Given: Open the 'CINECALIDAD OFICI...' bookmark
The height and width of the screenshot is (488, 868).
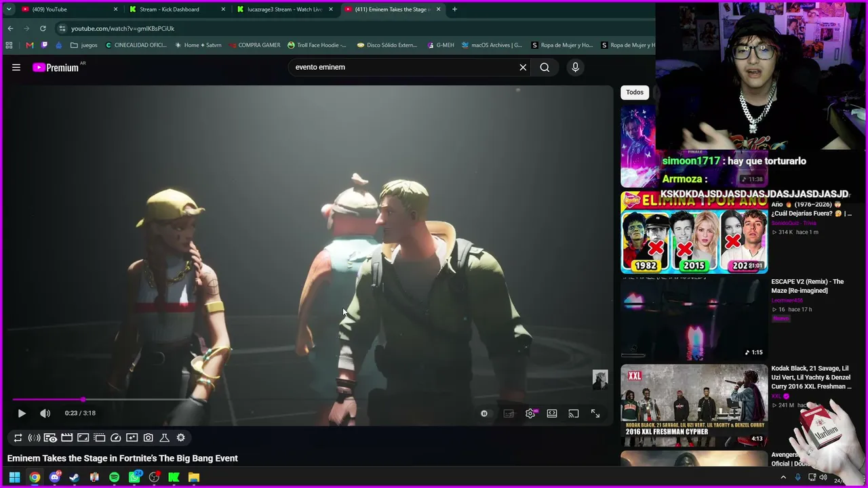Looking at the screenshot, I should [x=136, y=45].
